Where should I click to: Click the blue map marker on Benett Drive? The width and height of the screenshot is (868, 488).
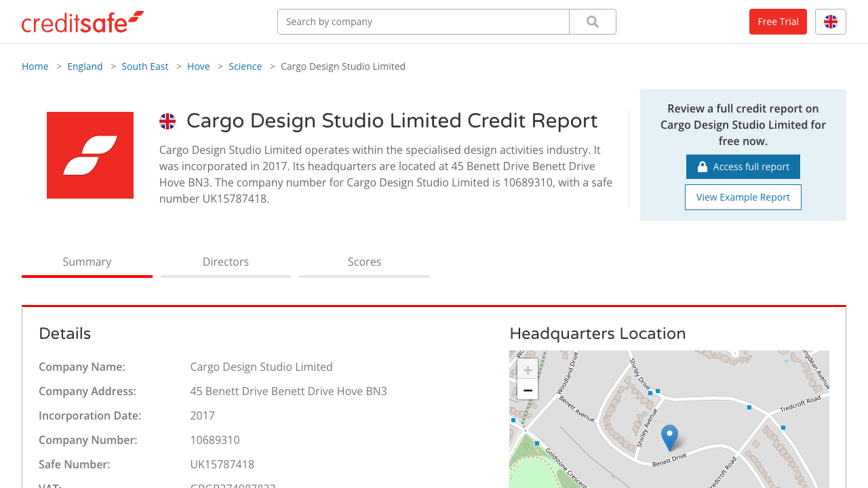pos(669,437)
